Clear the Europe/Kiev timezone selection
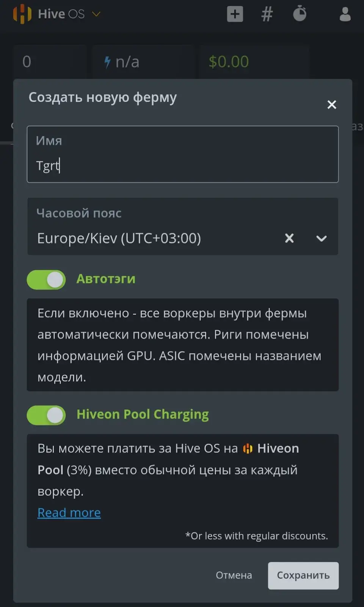Image resolution: width=364 pixels, height=607 pixels. [x=289, y=238]
